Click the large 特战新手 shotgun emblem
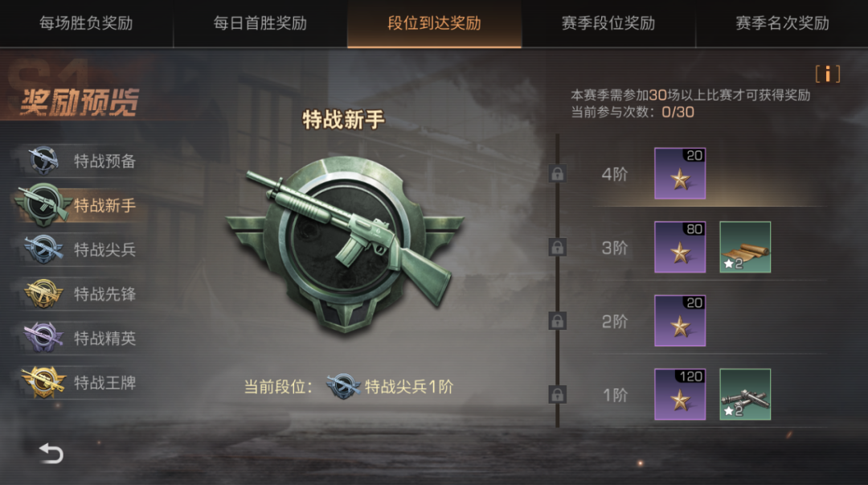The width and height of the screenshot is (868, 485). tap(346, 244)
